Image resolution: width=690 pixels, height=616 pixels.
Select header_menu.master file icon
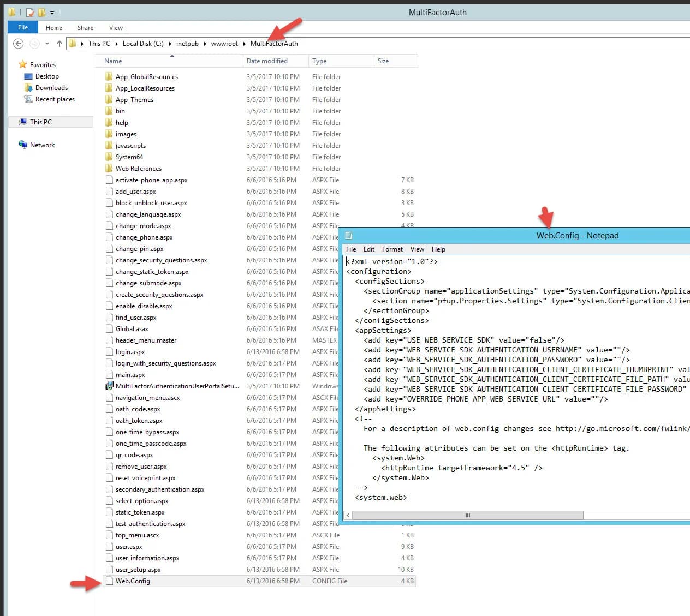(109, 340)
